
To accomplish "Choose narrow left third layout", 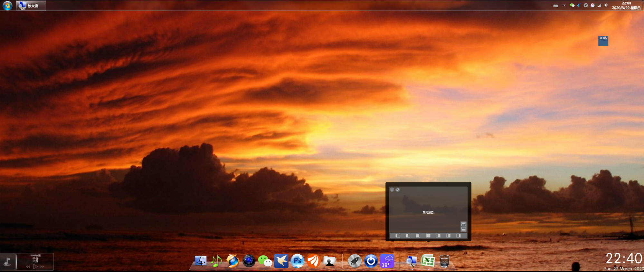I will click(x=398, y=236).
